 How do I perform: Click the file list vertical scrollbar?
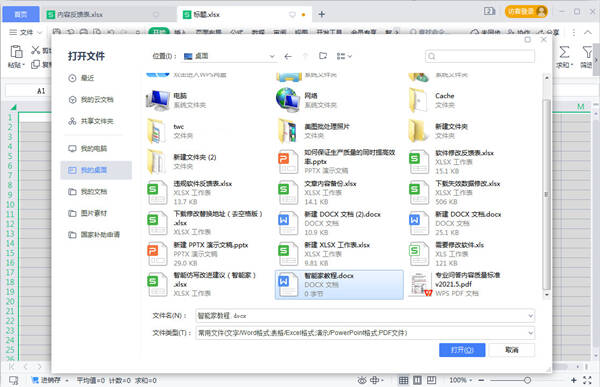point(547,194)
